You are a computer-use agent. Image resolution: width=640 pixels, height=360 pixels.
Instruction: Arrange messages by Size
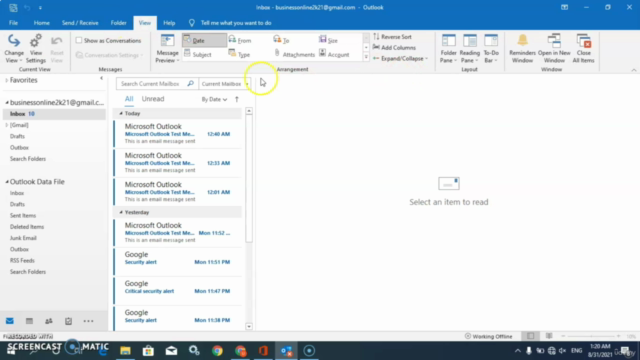pos(329,40)
